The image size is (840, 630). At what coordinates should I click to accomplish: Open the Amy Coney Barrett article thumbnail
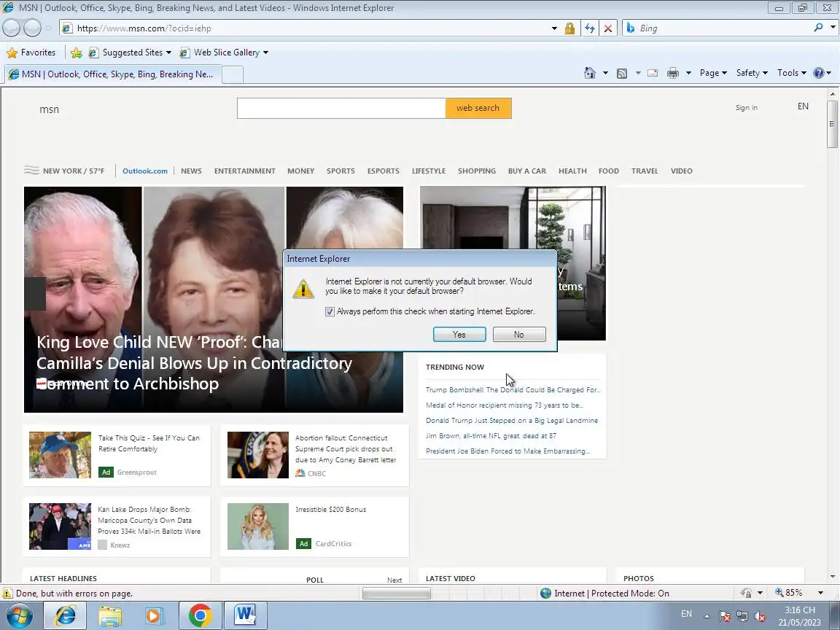point(257,455)
